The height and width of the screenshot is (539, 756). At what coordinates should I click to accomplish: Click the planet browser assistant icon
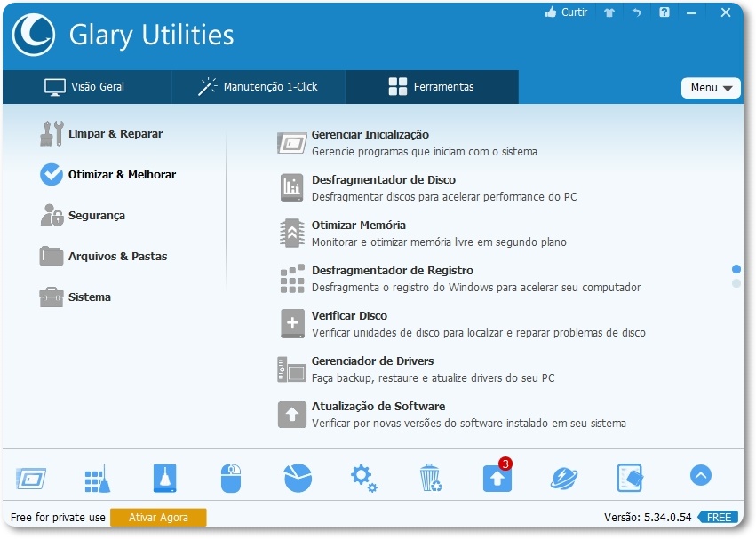[x=563, y=479]
